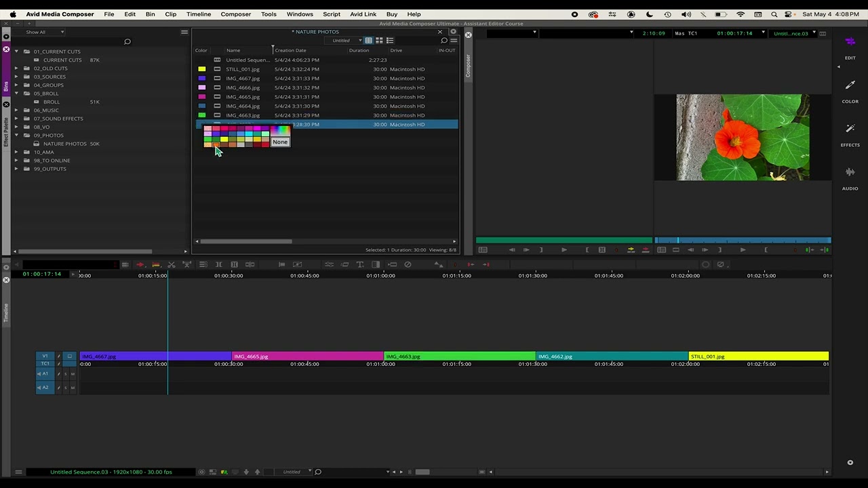Open the Effects workspace
Screen dimensions: 868x488
(850, 134)
